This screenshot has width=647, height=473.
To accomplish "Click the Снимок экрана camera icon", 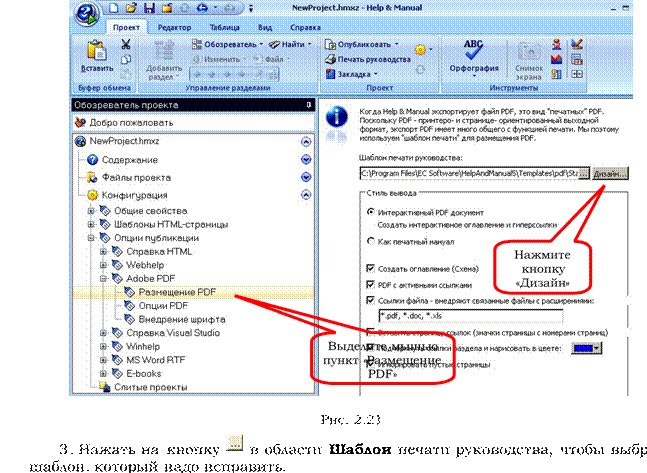I will 529,52.
